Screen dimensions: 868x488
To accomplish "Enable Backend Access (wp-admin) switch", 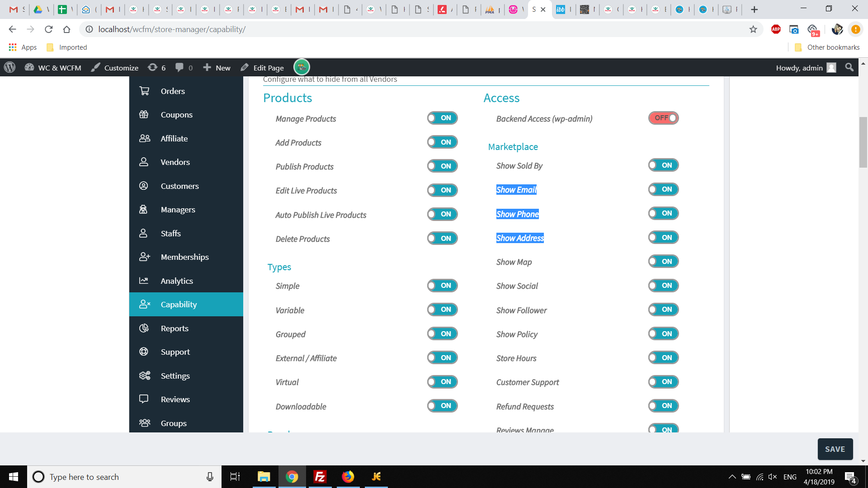I will (x=663, y=118).
